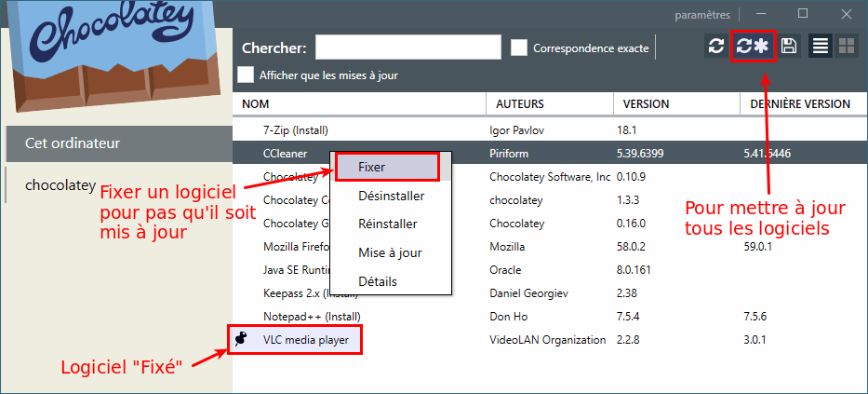Enable the Correspondence exacte checkbox
This screenshot has width=868, height=394.
pos(519,48)
